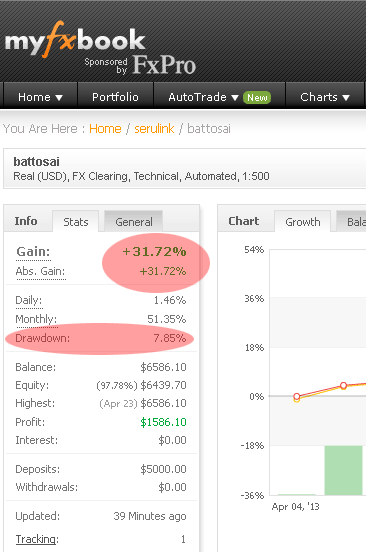Click the Gain label link
366x552 pixels.
click(33, 252)
